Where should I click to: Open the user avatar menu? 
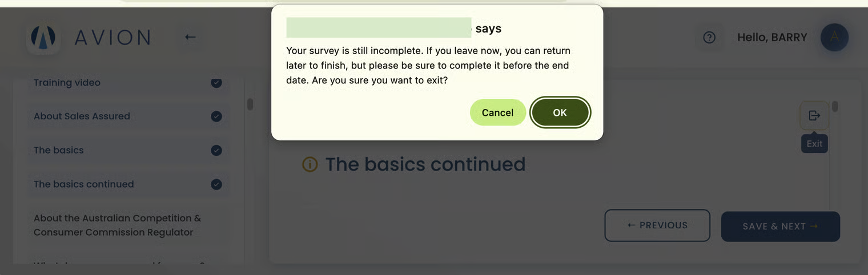(x=834, y=38)
